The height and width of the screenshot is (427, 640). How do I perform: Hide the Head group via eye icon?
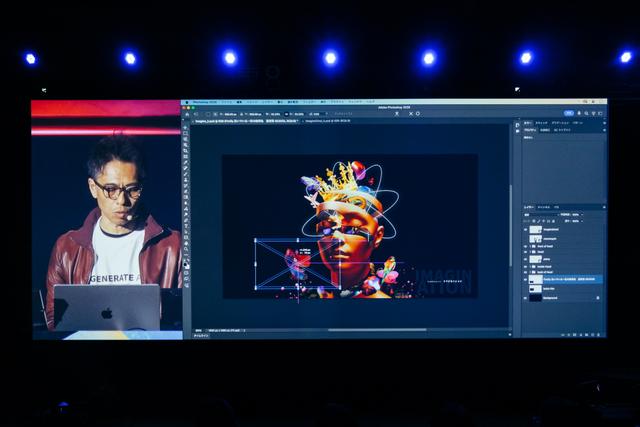point(526,252)
